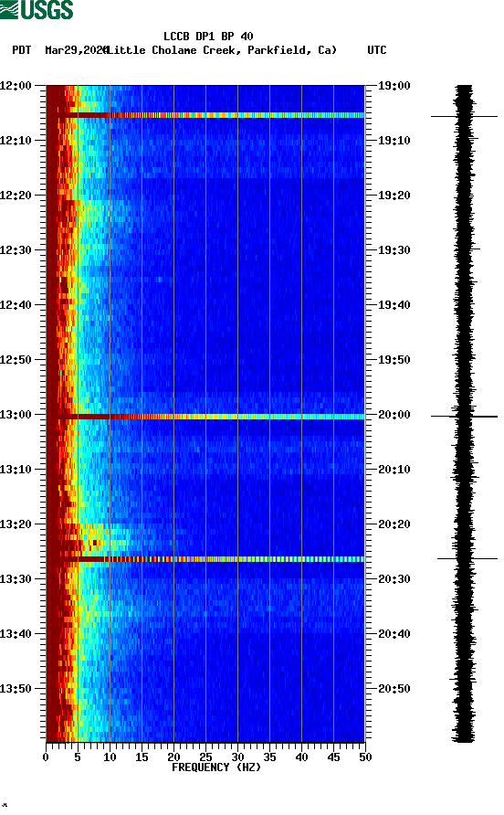504x815 pixels.
Task: Click the 20:20 UTC time label
Action: click(x=394, y=524)
